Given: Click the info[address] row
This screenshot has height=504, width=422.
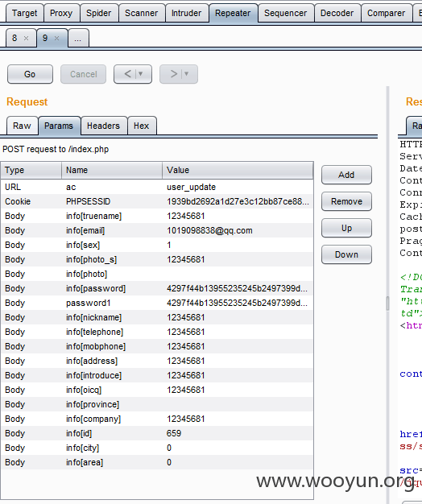Looking at the screenshot, I should click(157, 361).
